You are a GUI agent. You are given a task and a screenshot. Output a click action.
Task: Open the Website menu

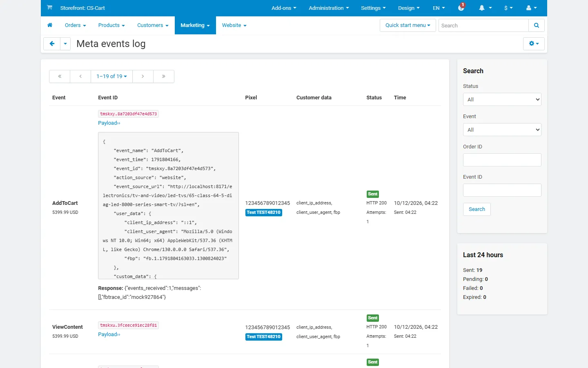coord(234,25)
